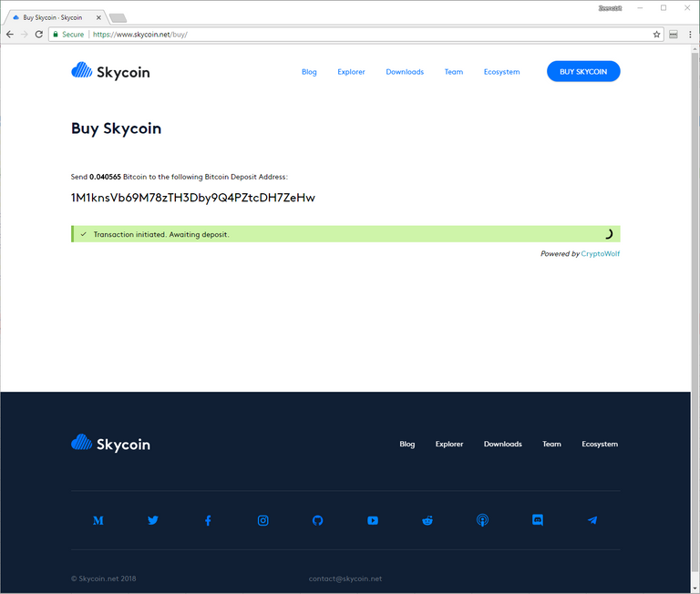The width and height of the screenshot is (700, 594).
Task: Open the Downloads link in the footer
Action: [503, 444]
